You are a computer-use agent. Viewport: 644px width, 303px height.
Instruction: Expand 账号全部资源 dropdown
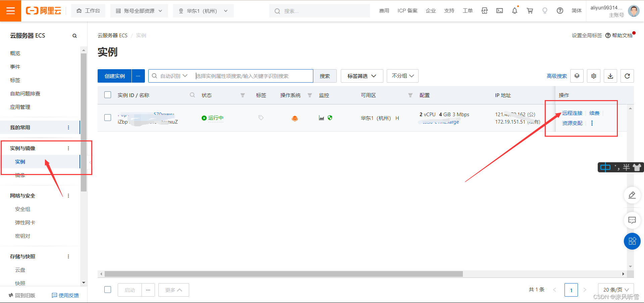(139, 11)
